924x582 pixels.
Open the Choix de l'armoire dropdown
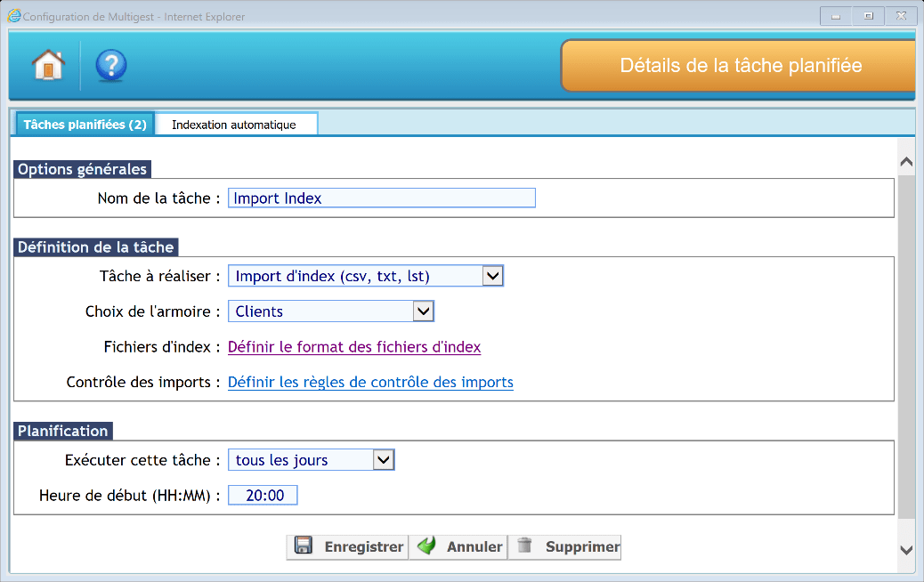click(x=424, y=311)
